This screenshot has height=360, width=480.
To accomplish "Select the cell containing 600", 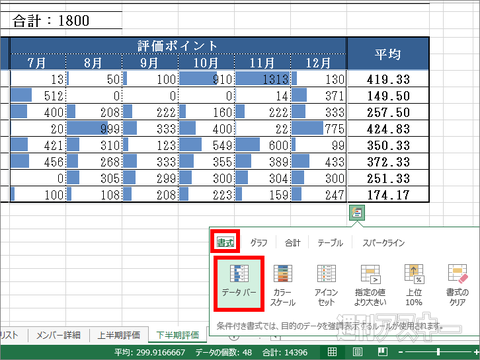I will pos(263,145).
